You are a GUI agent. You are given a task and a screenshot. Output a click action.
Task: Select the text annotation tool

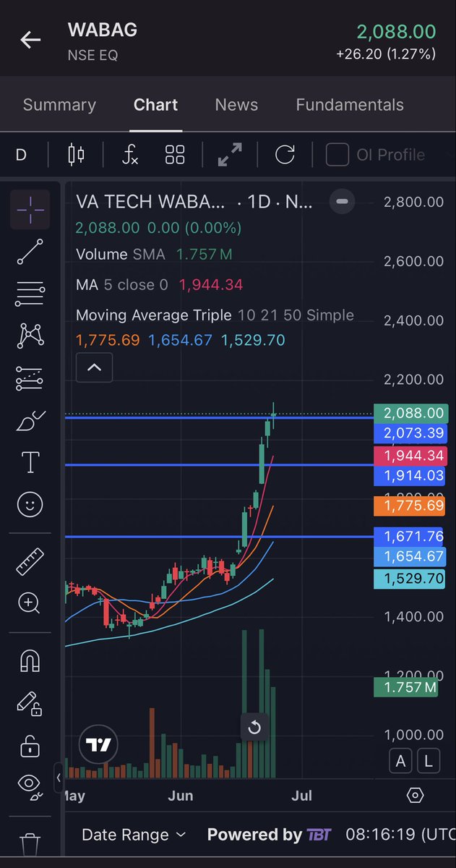point(30,462)
